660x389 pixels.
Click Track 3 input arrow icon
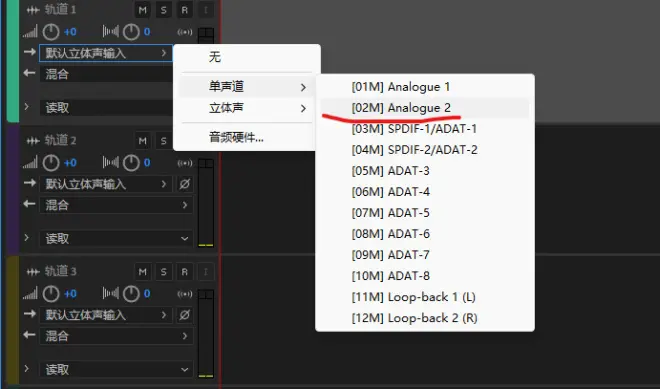[x=29, y=314]
